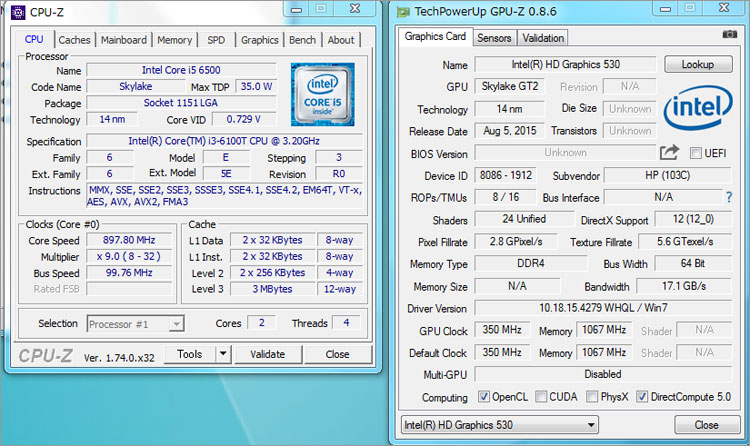Viewport: 750px width, 446px height.
Task: Click the Threads value 4
Action: [x=347, y=323]
